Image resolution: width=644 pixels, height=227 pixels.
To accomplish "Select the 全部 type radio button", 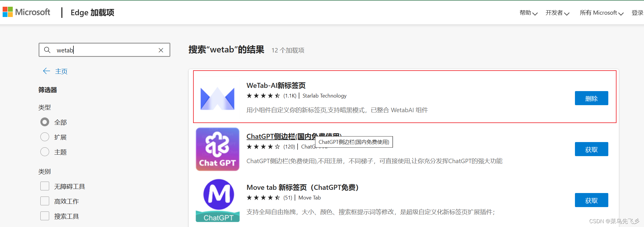I will point(45,122).
